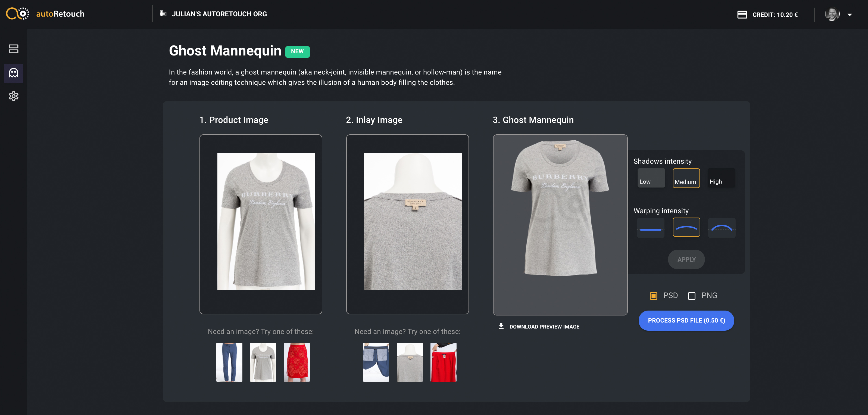Click the product image upload area
The height and width of the screenshot is (415, 868).
(x=260, y=224)
